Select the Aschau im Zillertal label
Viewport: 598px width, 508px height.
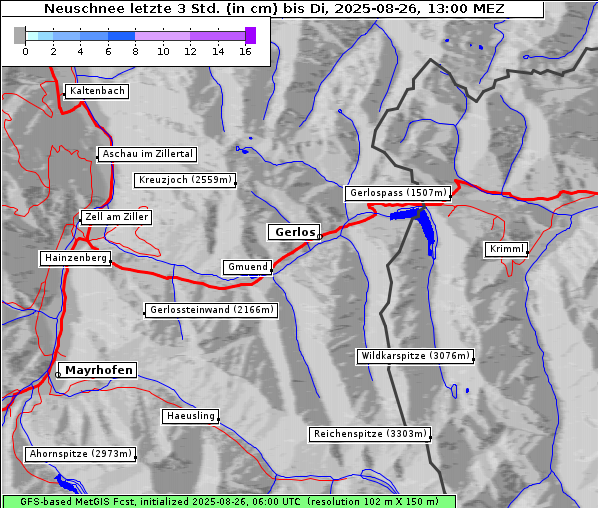(x=148, y=154)
